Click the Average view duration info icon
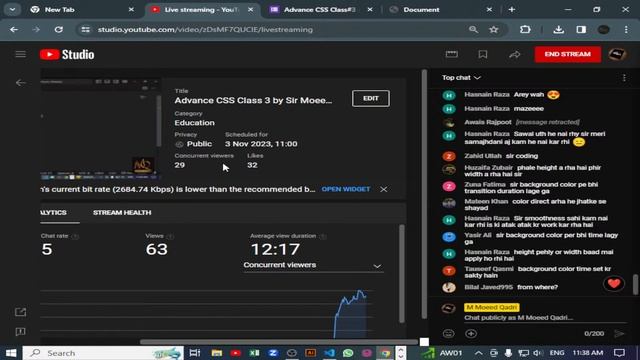 pyautogui.click(x=323, y=236)
